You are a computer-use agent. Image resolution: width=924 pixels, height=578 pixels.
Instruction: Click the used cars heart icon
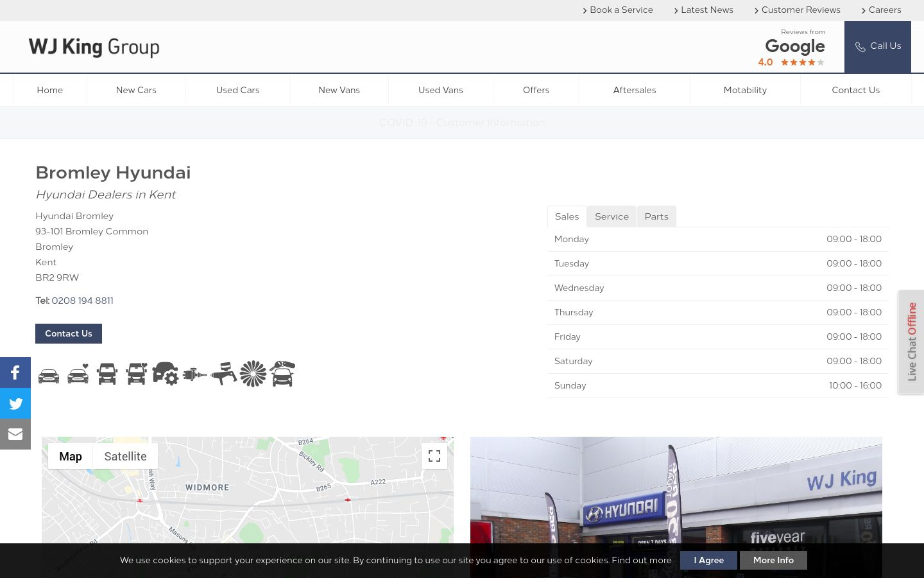pos(78,374)
